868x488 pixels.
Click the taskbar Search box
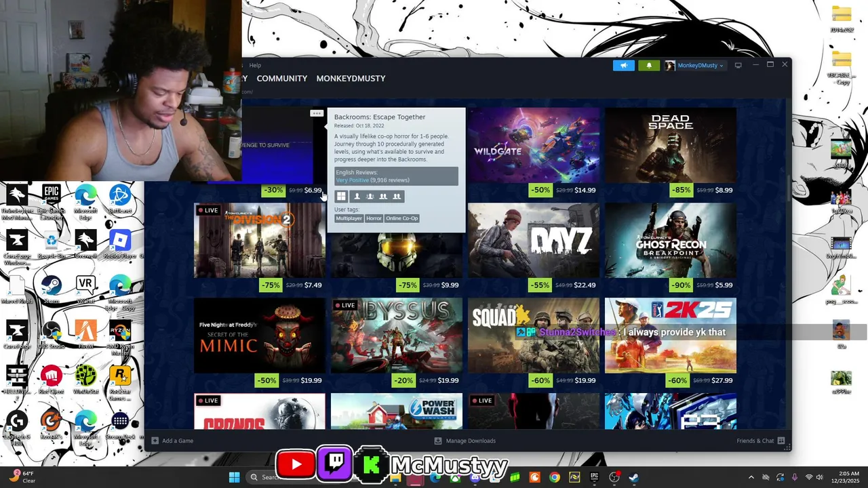(x=263, y=477)
